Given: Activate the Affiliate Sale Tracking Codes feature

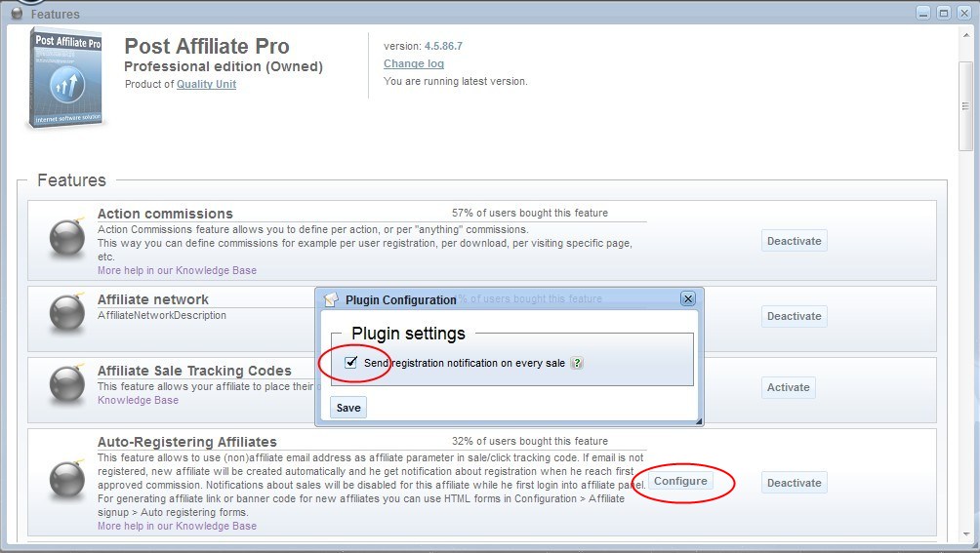Looking at the screenshot, I should [x=788, y=387].
